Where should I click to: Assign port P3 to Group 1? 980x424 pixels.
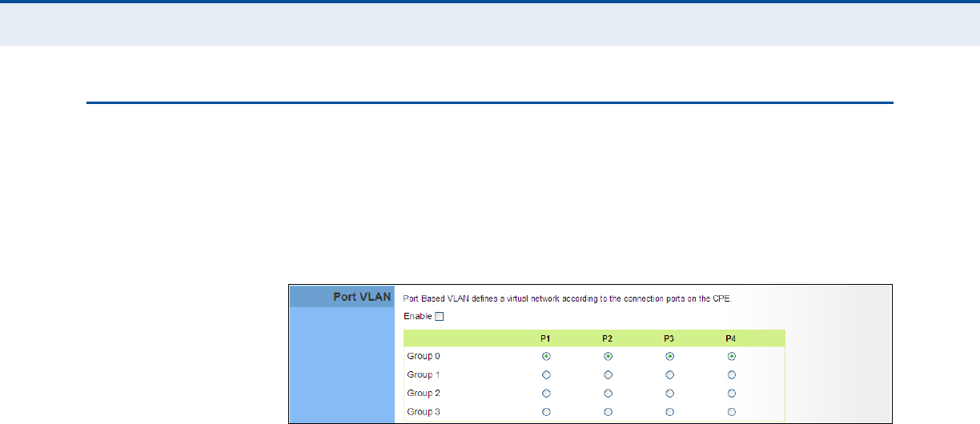pos(670,374)
